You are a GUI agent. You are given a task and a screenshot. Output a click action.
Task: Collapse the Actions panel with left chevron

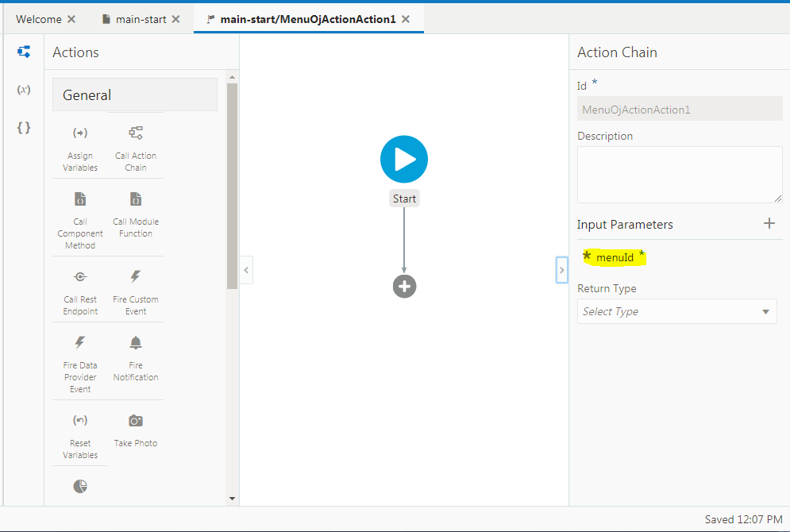coord(246,270)
